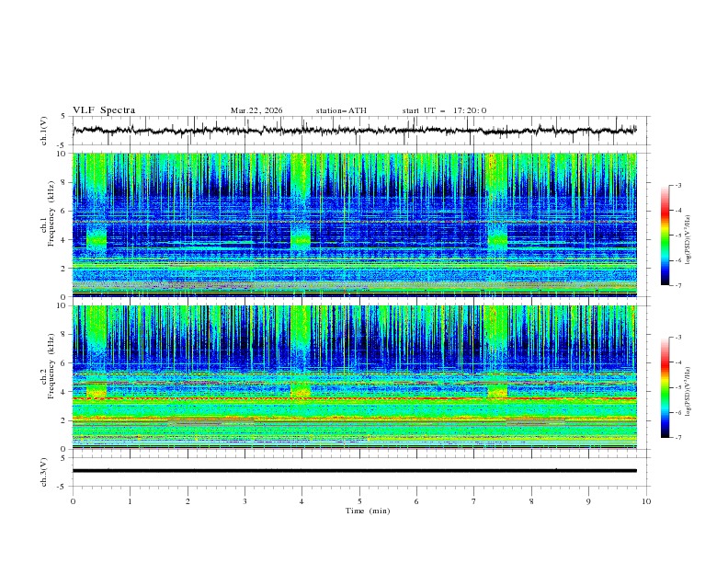The image size is (728, 563).
Task: Click the ch.1 "Frequency (kHz)" axis label
Action: click(51, 213)
